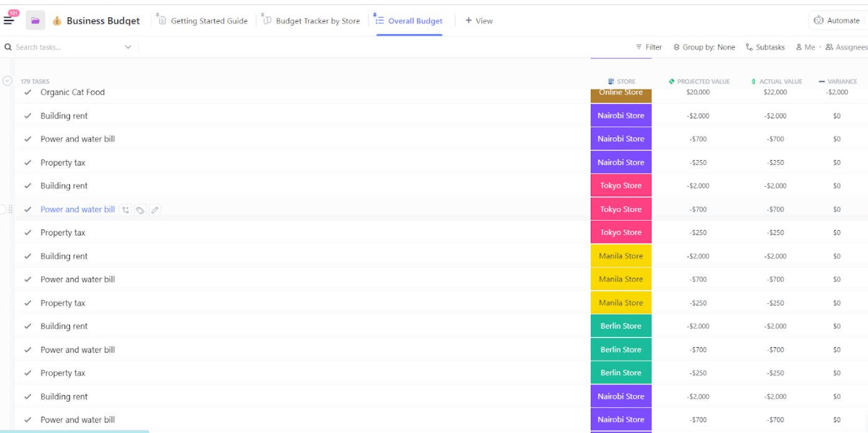Click inside the Search tasks field
868x433 pixels.
(62, 47)
